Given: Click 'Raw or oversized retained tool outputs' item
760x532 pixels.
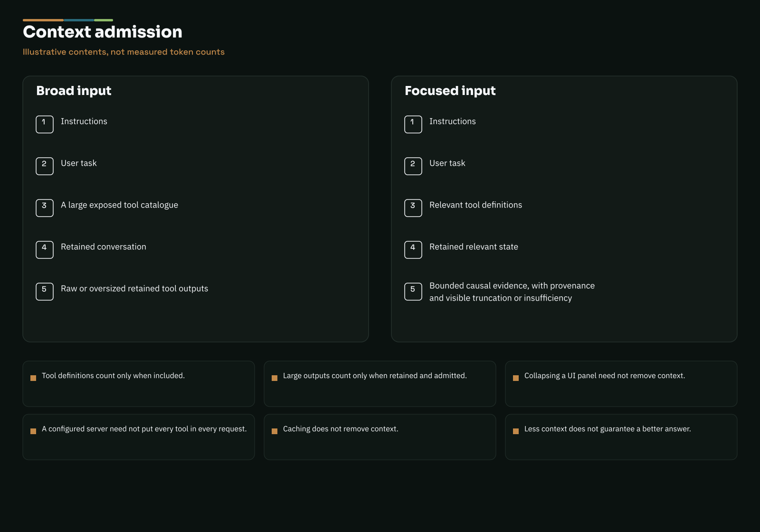Looking at the screenshot, I should tap(134, 289).
